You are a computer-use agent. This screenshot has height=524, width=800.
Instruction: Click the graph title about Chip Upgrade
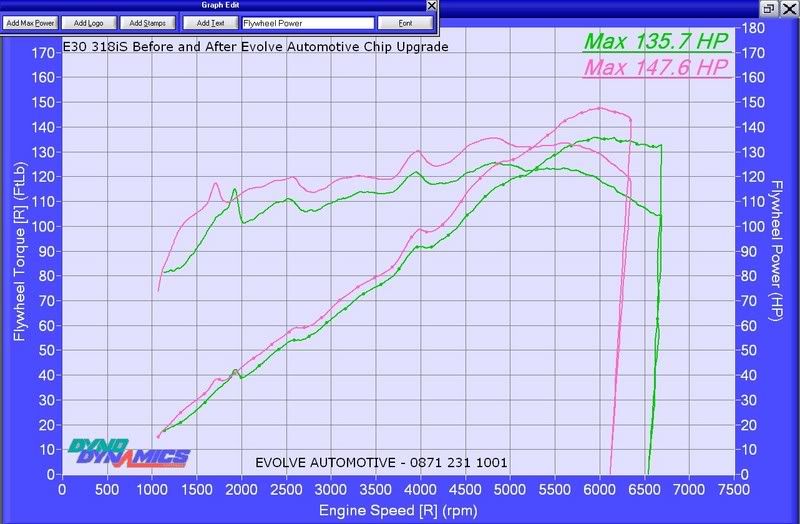coord(255,46)
